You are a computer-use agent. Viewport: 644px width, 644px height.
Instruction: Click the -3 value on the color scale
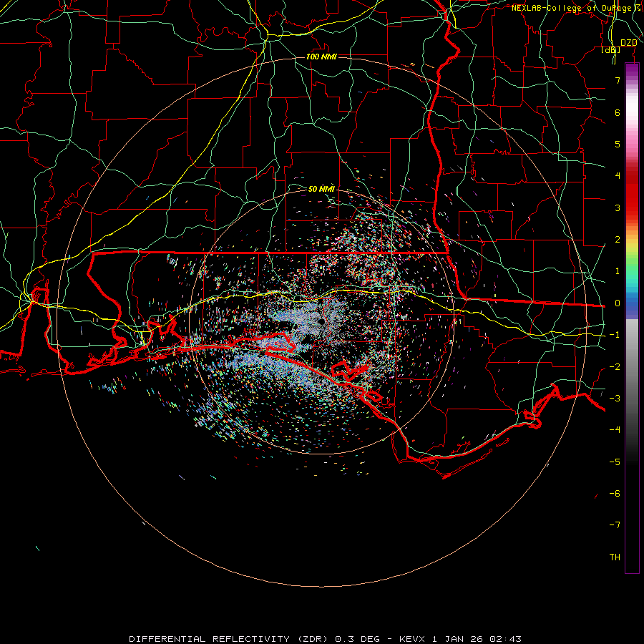615,399
